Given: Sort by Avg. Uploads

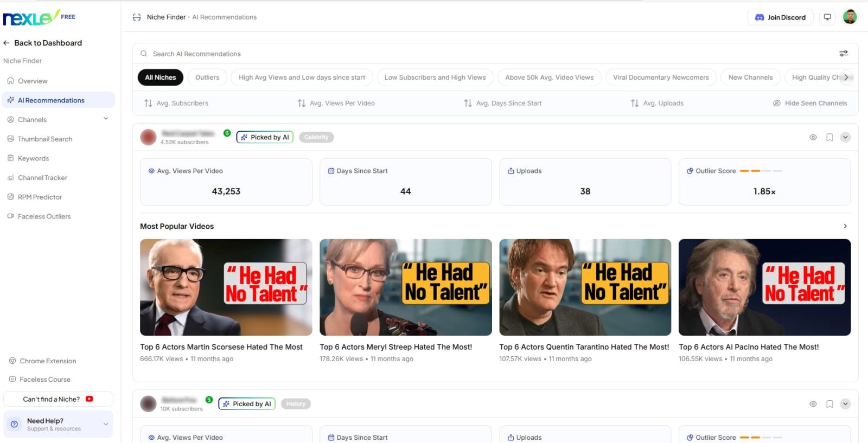Looking at the screenshot, I should tap(657, 103).
